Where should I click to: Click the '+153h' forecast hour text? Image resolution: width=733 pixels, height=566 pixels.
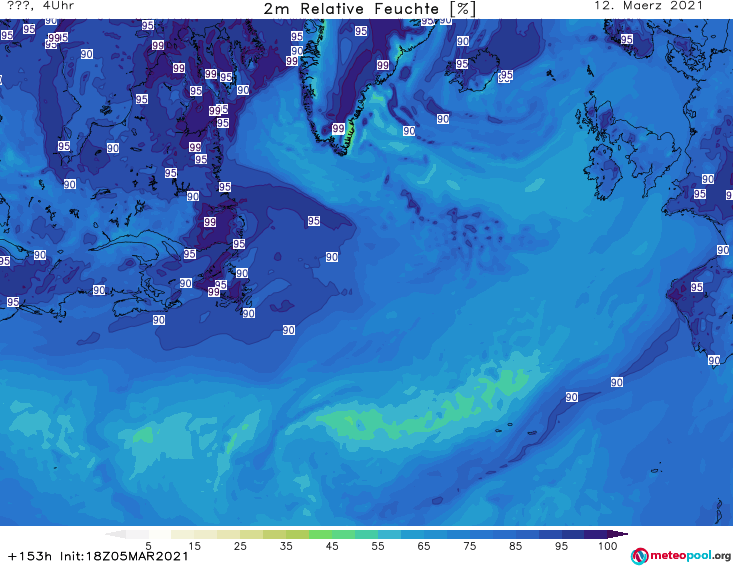tap(30, 556)
